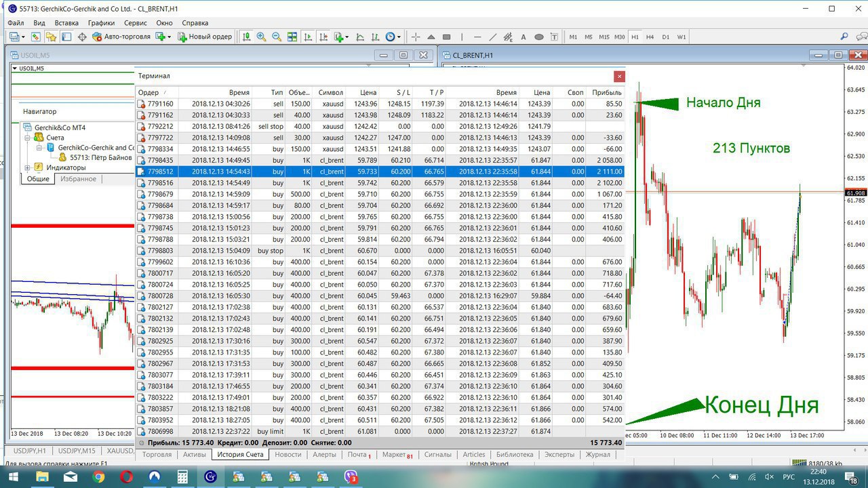Screen dimensions: 868x488
Task: Close the Терминал panel
Action: click(x=618, y=77)
